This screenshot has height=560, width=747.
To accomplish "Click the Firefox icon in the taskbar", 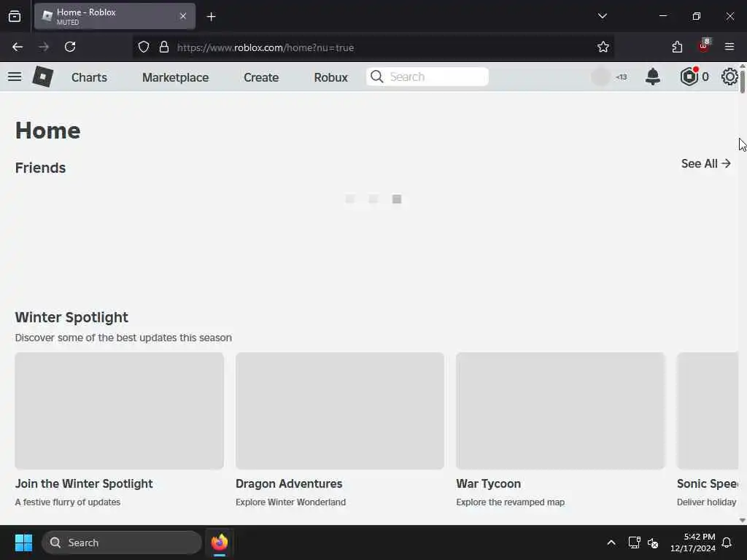I will pyautogui.click(x=219, y=542).
